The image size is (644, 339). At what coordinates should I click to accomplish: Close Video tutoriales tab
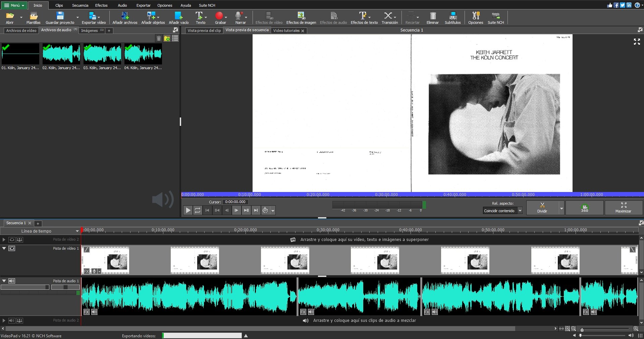(x=303, y=31)
